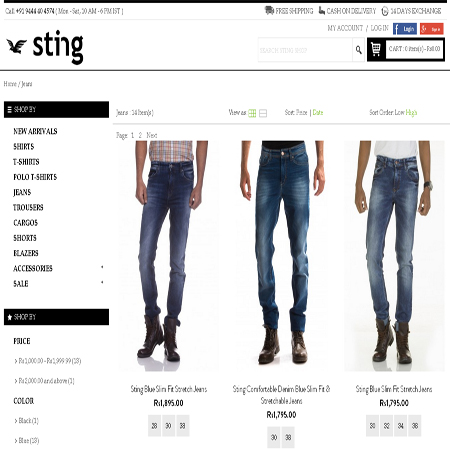This screenshot has width=450, height=450.
Task: Select size 32 on third jeans
Action: click(387, 426)
